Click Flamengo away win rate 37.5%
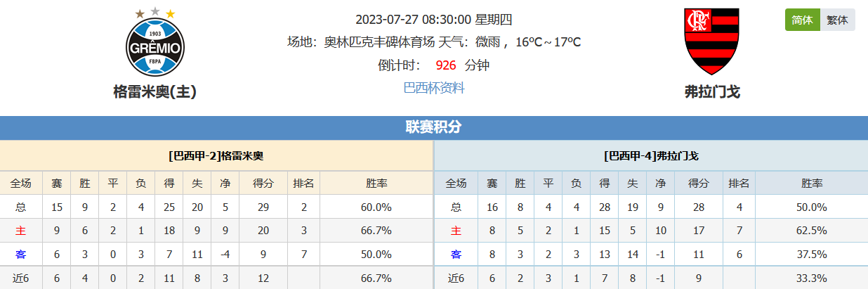This screenshot has height=289, width=868. [812, 254]
